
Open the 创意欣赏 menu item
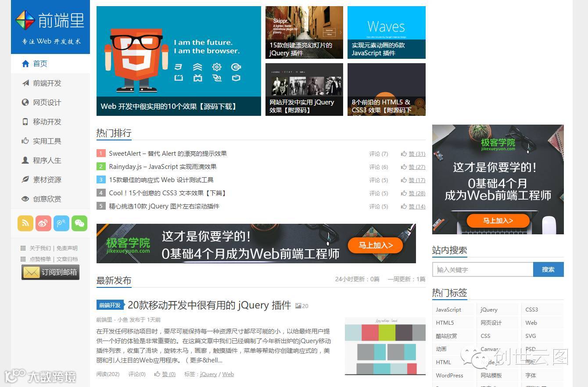[x=50, y=199]
